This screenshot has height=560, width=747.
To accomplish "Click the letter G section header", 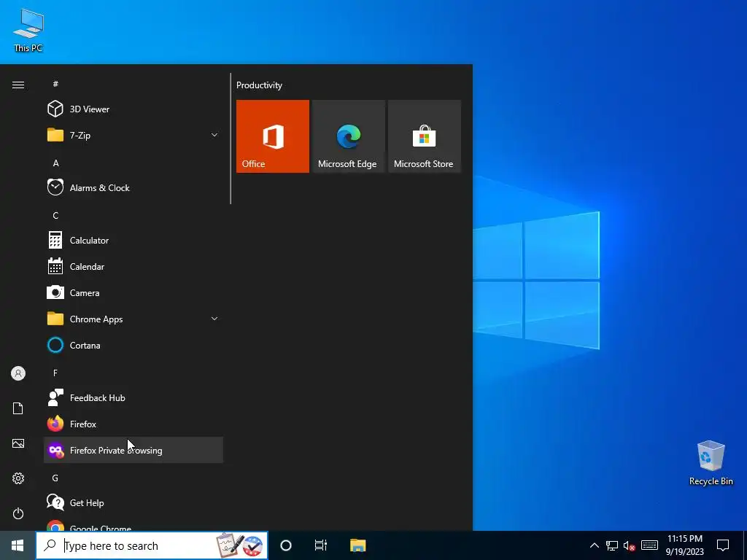I will pyautogui.click(x=55, y=478).
